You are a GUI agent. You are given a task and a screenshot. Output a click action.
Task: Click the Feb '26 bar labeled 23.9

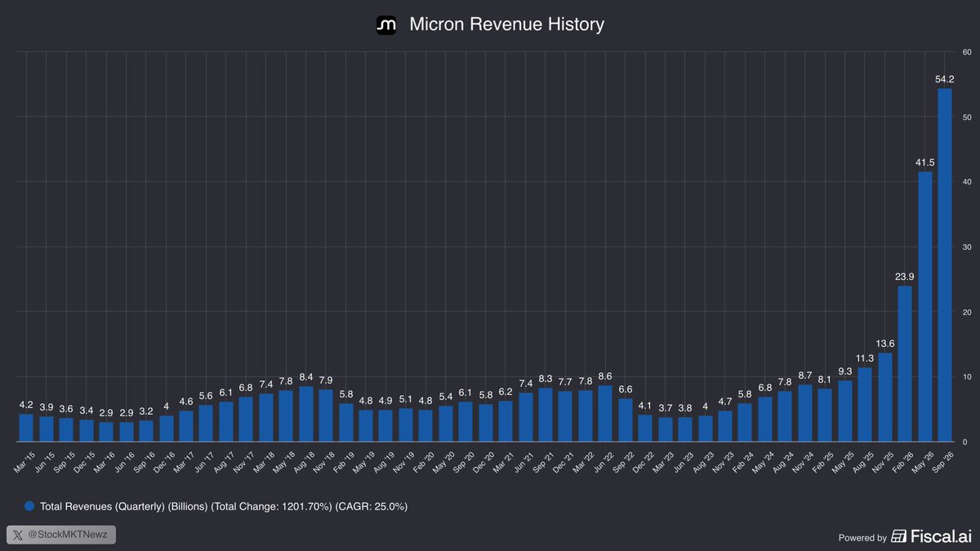pyautogui.click(x=905, y=364)
